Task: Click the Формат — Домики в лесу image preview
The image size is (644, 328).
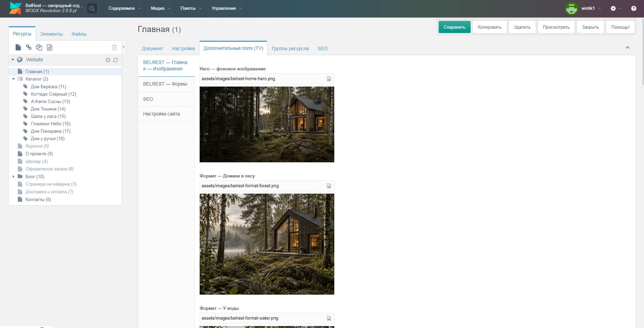Action: pyautogui.click(x=267, y=244)
